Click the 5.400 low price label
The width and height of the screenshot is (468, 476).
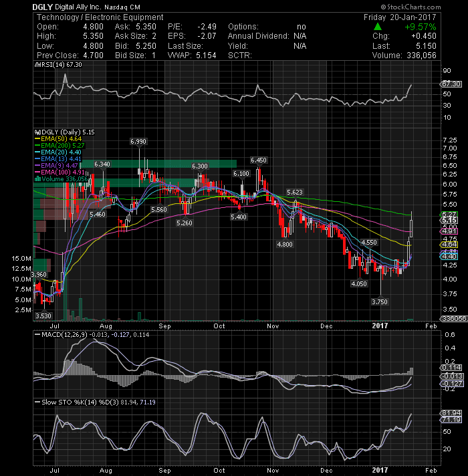pyautogui.click(x=239, y=217)
